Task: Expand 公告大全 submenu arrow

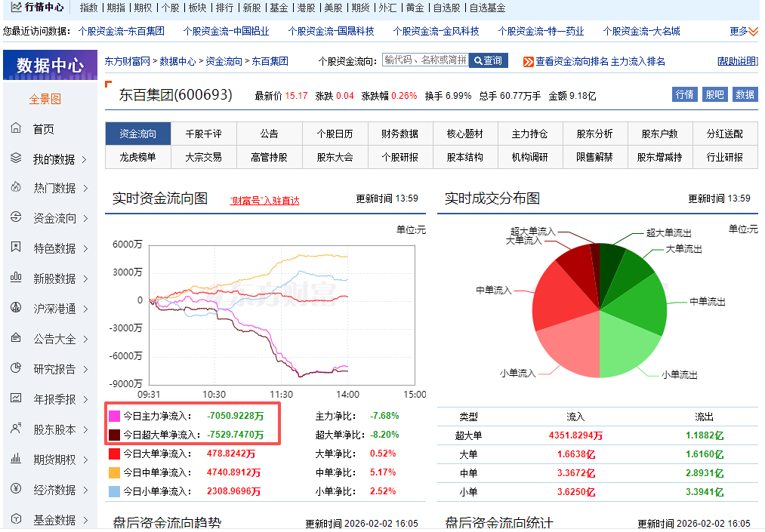Action: click(85, 340)
